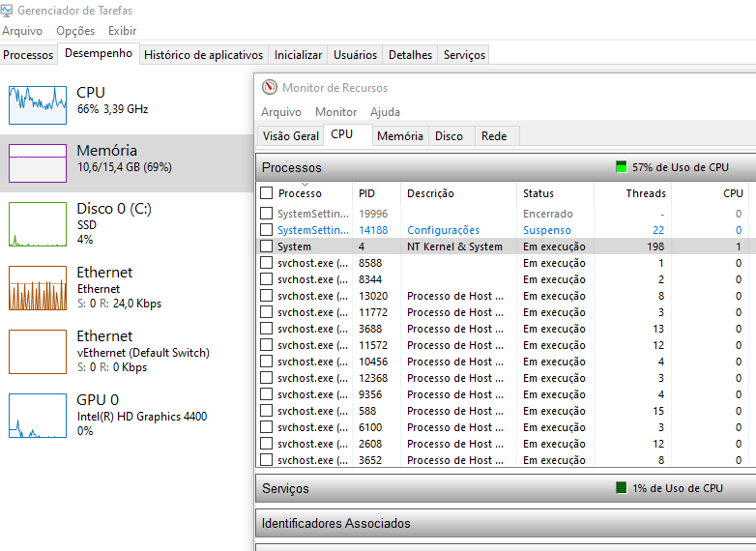This screenshot has width=756, height=551.
Task: Check the box for svchost.exe PID 3652
Action: pos(266,460)
